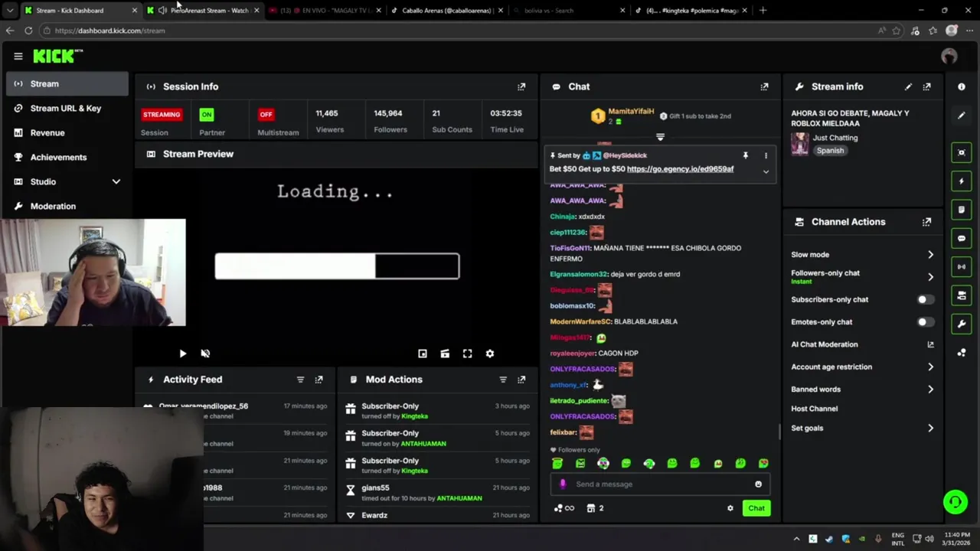Open the green headset support button
The width and height of the screenshot is (980, 551).
[955, 502]
